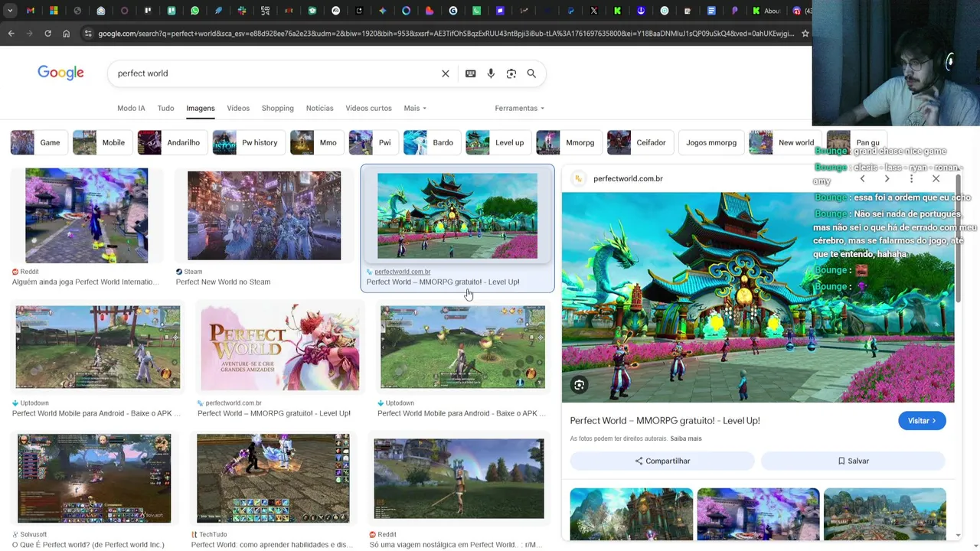Start voice search with the microphone
The image size is (980, 551).
[x=491, y=73]
